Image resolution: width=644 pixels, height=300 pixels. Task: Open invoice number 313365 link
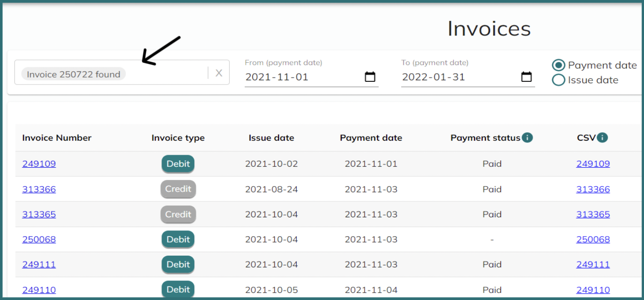39,214
